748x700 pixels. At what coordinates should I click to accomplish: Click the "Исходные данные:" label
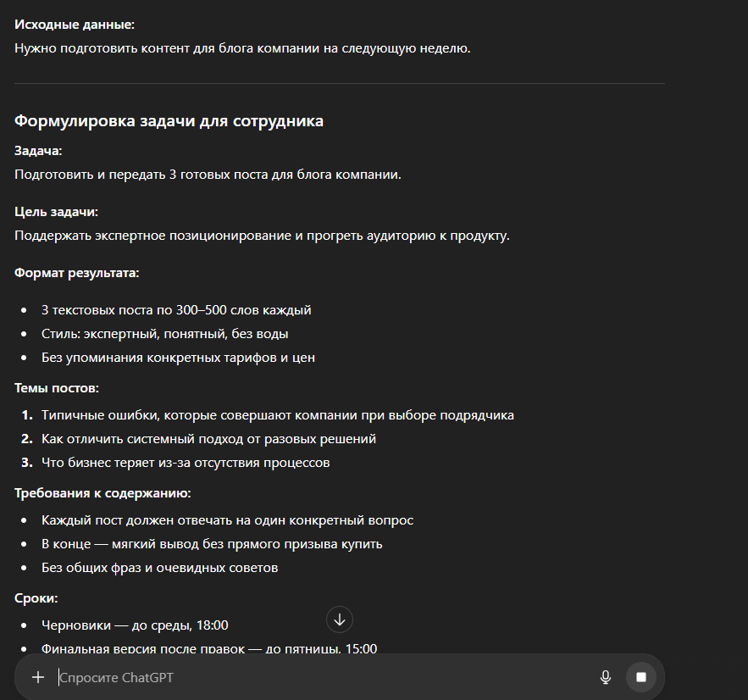point(75,25)
